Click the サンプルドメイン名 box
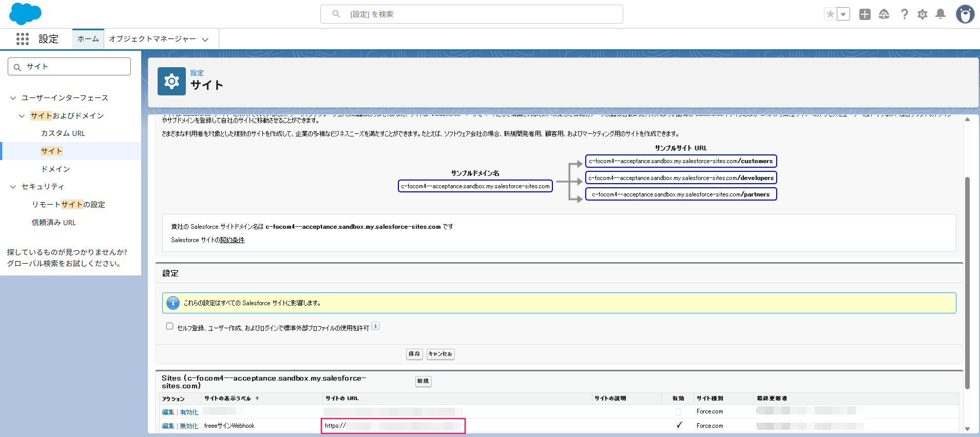980x437 pixels. pyautogui.click(x=475, y=186)
